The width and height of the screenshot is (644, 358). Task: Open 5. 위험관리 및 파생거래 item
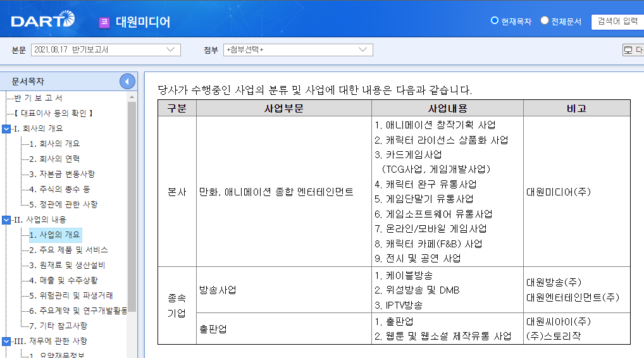71,295
